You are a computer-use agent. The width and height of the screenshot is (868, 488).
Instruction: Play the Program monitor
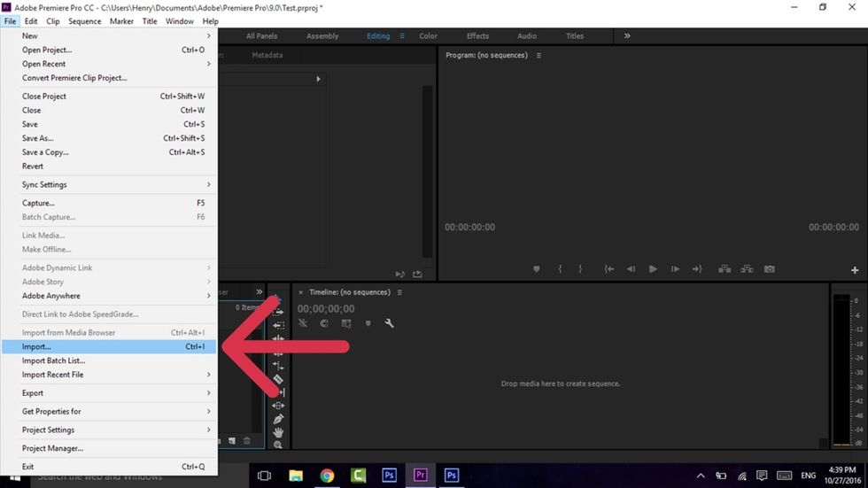[x=654, y=269]
